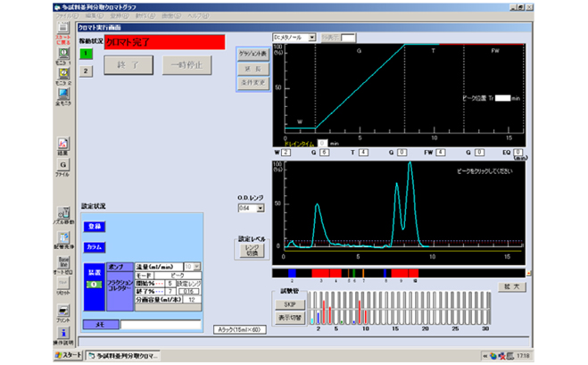Image resolution: width=588 pixels, height=365 pixels.
Task: Click the EQ time value field
Action: click(x=518, y=153)
